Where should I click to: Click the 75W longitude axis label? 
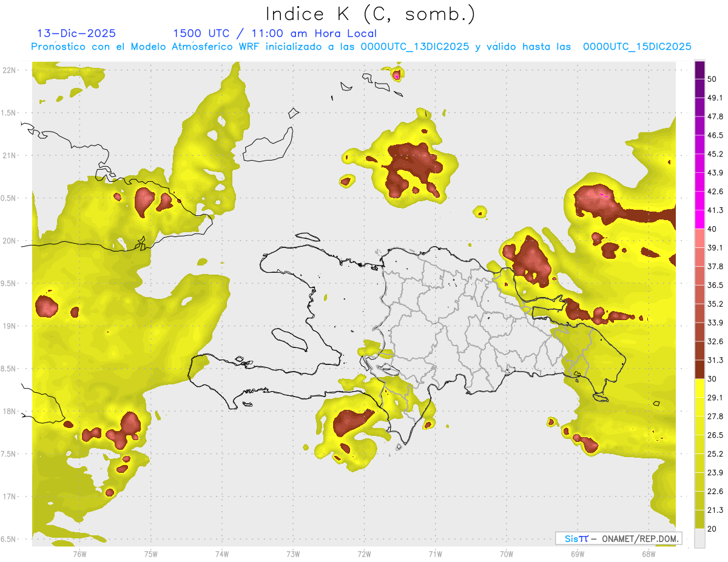(x=150, y=554)
